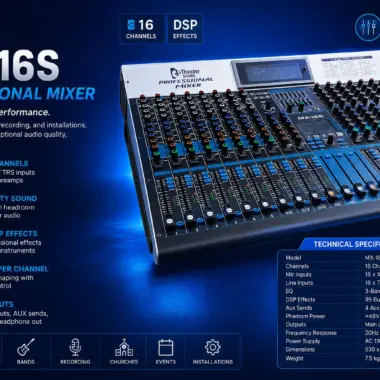Click the INSTALLATIONS label

pos(213,362)
